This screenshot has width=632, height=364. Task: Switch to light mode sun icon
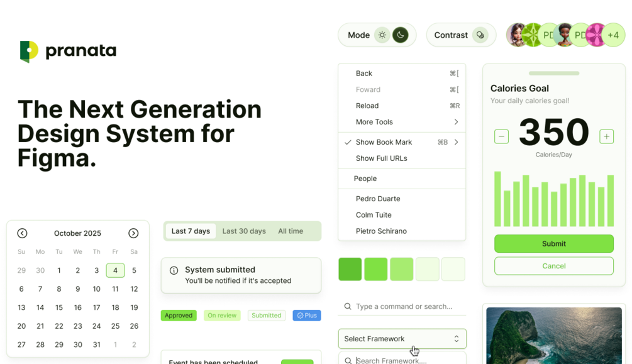(x=382, y=35)
